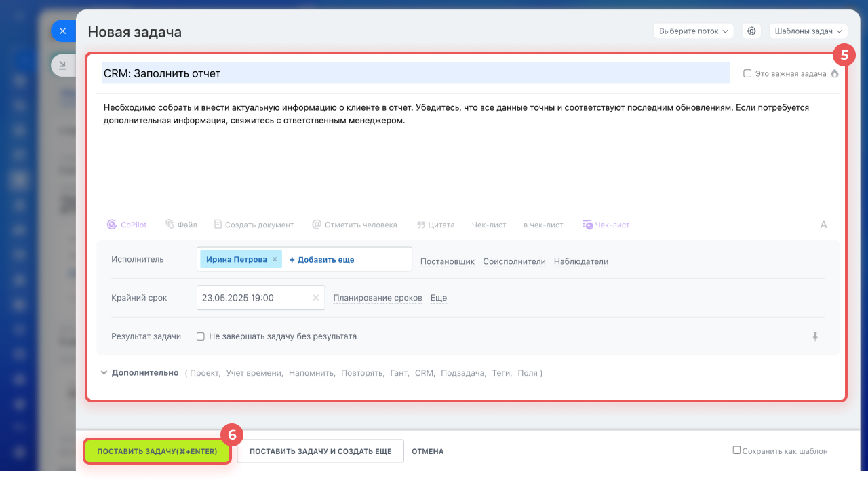Enable Не завершать задачу без результата
Viewport: 868px width, 481px height.
[201, 336]
